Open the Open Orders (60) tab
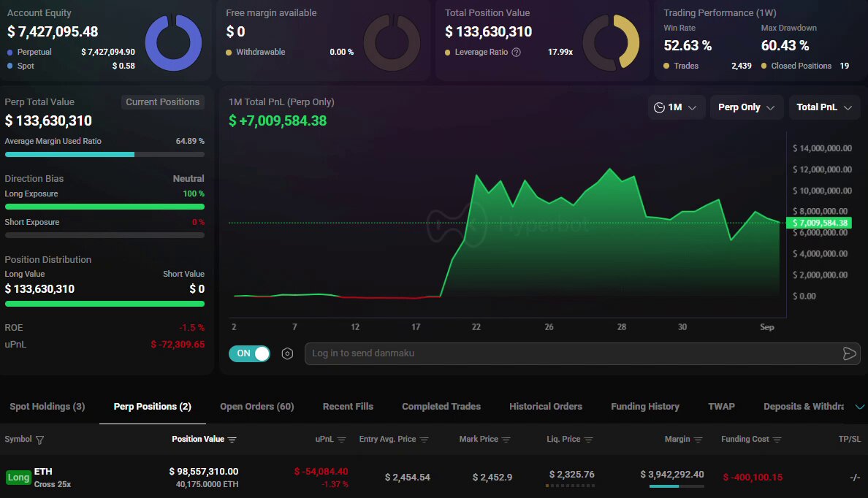Viewport: 868px width, 498px height. [257, 407]
